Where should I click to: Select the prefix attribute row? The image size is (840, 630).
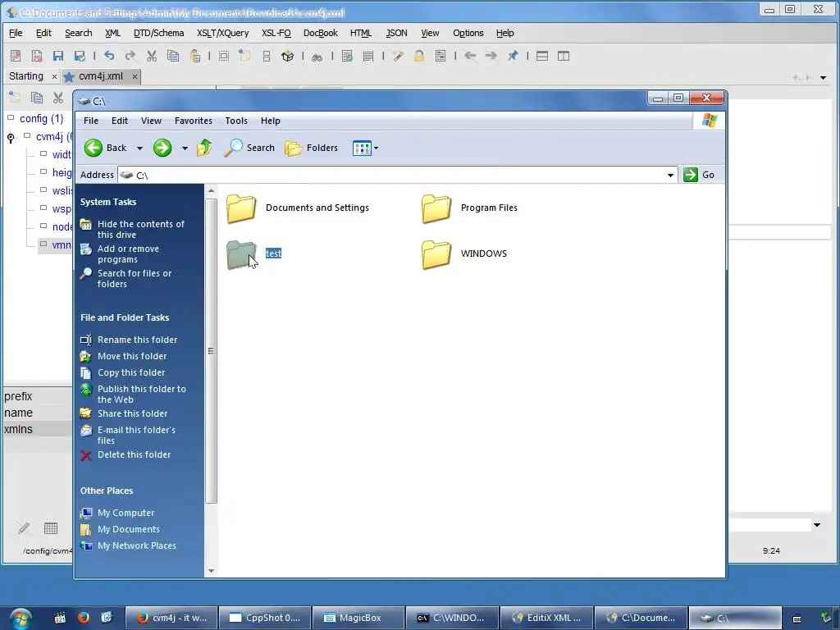[x=38, y=396]
